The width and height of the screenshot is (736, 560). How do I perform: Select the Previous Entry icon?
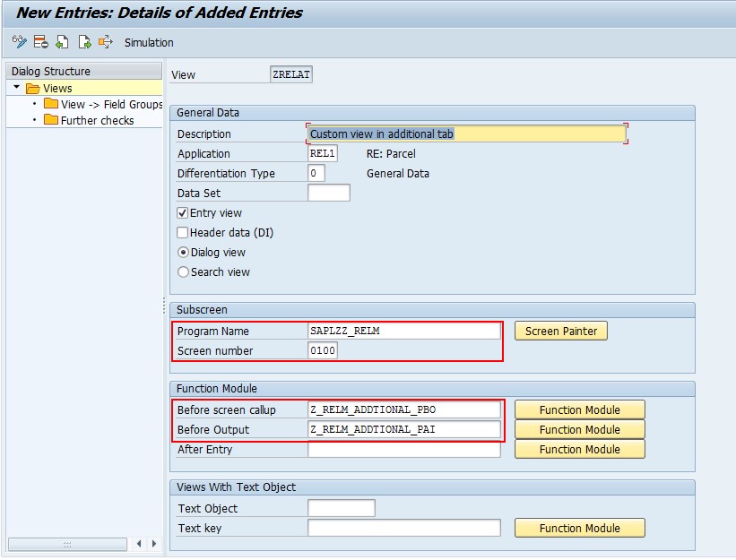[x=62, y=42]
